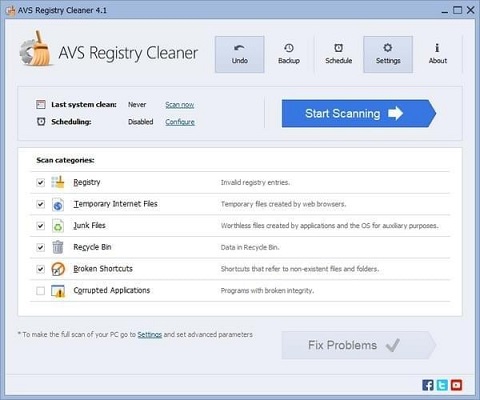Screen dimensions: 480x400
Task: Open the YouTube icon
Action: tap(456, 385)
